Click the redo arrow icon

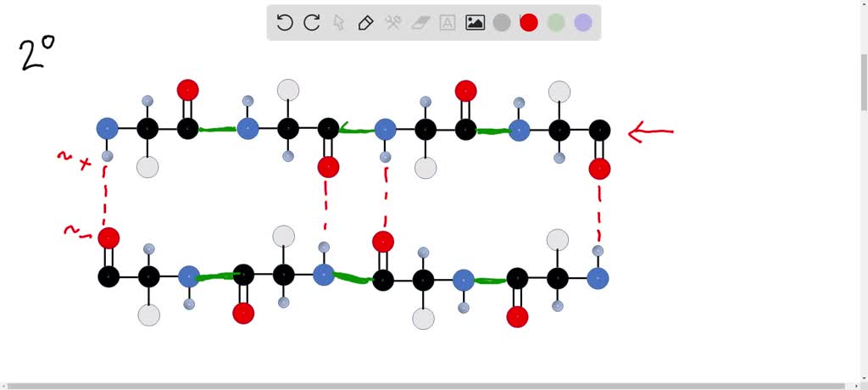[x=312, y=23]
